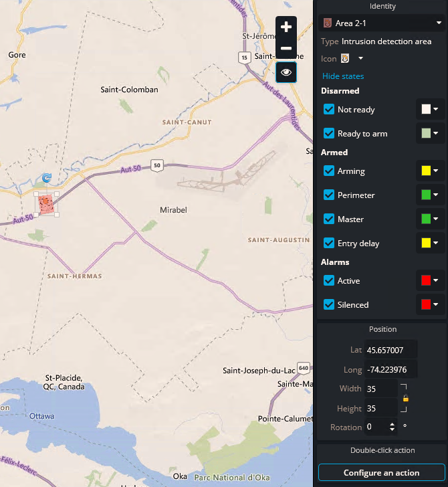Click the intrusion area icon preview
448x487 pixels.
coord(346,59)
